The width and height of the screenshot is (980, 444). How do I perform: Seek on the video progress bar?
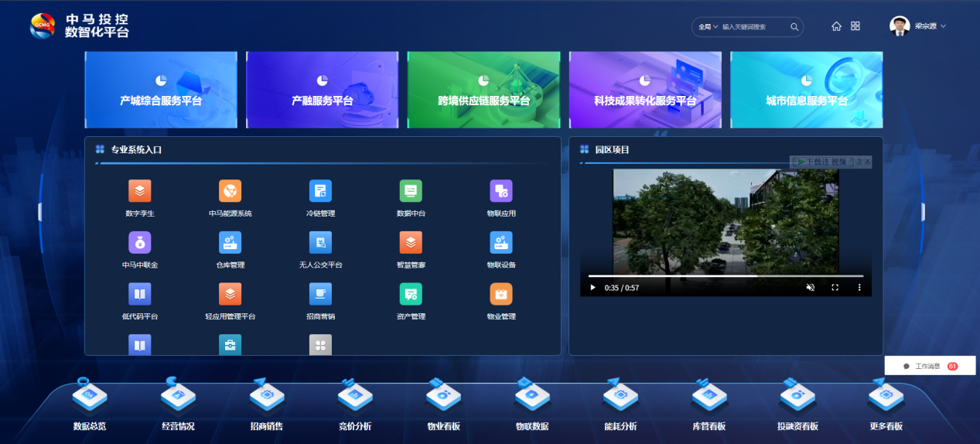click(x=726, y=275)
